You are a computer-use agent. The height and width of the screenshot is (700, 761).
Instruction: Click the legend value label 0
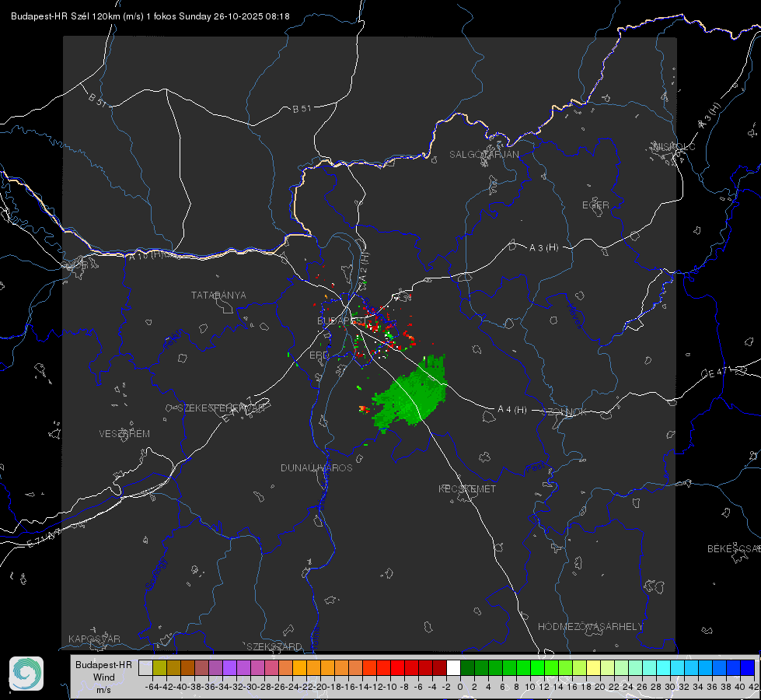tap(460, 687)
